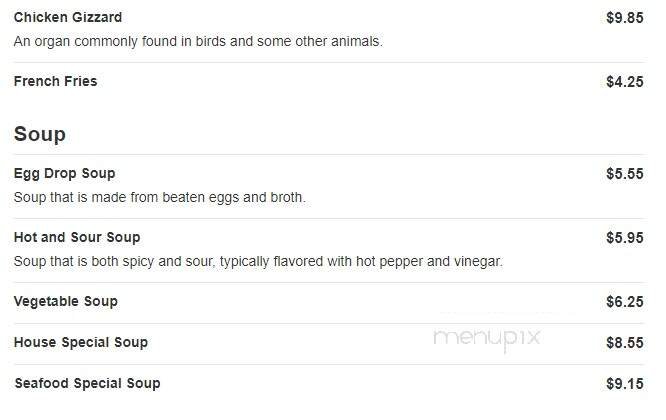Click the $4.25 French Fries price
The height and width of the screenshot is (420, 666).
(624, 82)
